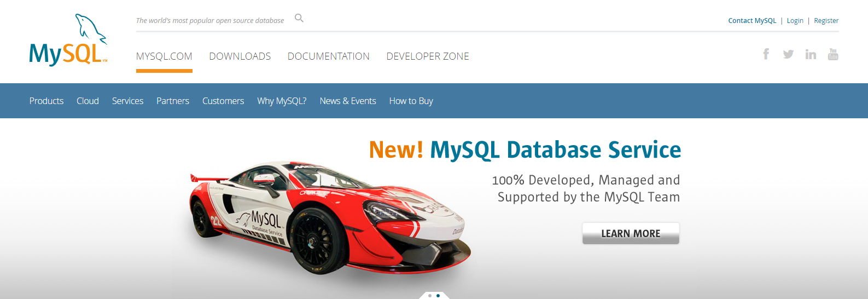
Task: Click the Login link
Action: (795, 21)
